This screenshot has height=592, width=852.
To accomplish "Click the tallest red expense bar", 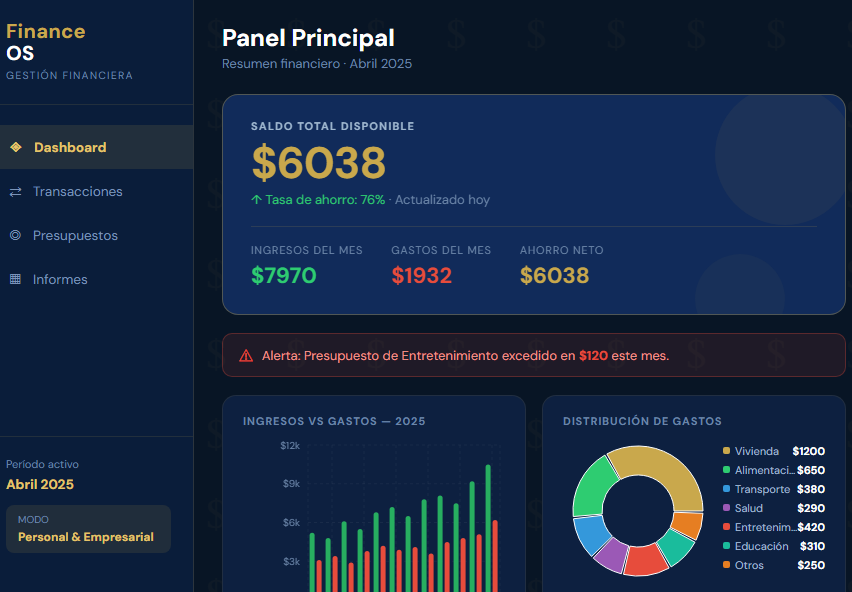I will click(495, 556).
